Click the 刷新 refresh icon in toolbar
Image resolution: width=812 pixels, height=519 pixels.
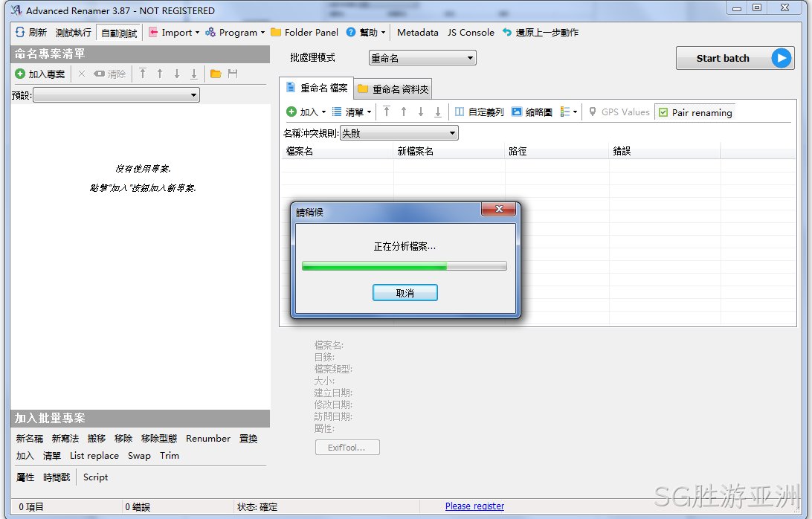(19, 32)
